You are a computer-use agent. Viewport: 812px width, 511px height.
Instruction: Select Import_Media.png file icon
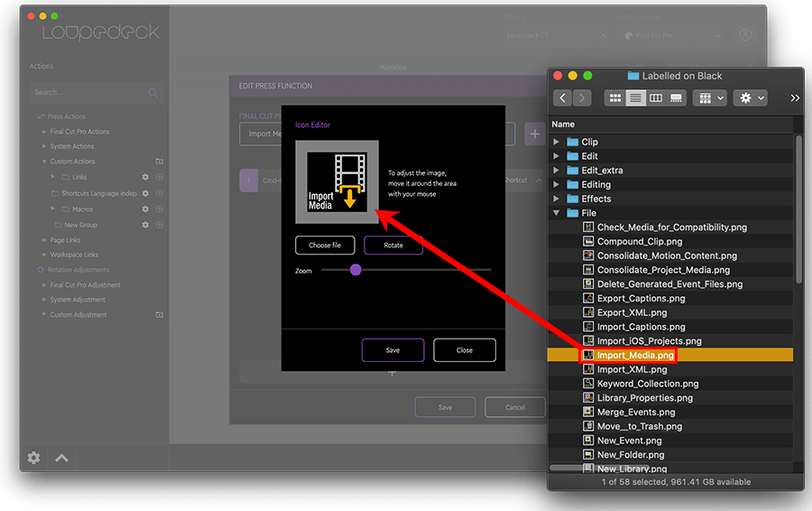pos(587,355)
